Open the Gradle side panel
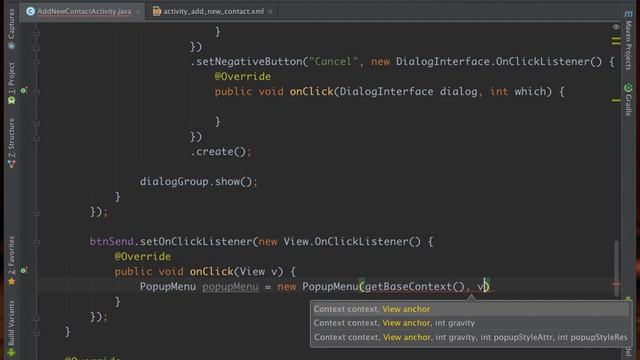Viewport: 640px width, 360px height. (x=629, y=100)
